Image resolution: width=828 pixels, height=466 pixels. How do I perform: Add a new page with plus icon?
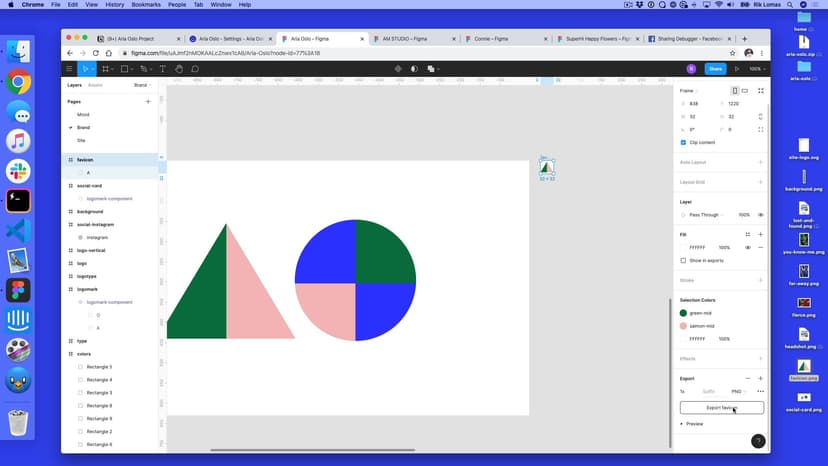(x=148, y=101)
